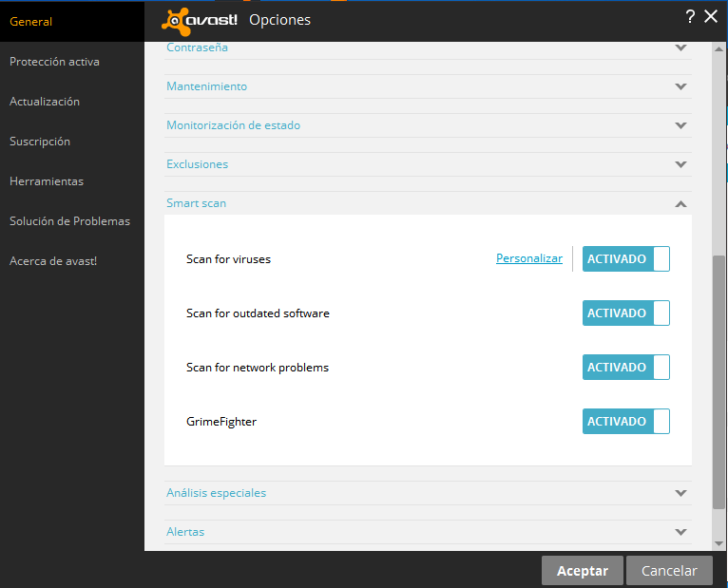This screenshot has height=588, width=728.
Task: Open Solución de Problemas tab
Action: pos(69,221)
